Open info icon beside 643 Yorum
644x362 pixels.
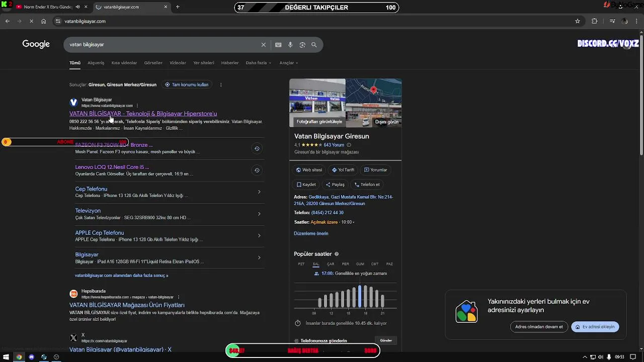[349, 145]
